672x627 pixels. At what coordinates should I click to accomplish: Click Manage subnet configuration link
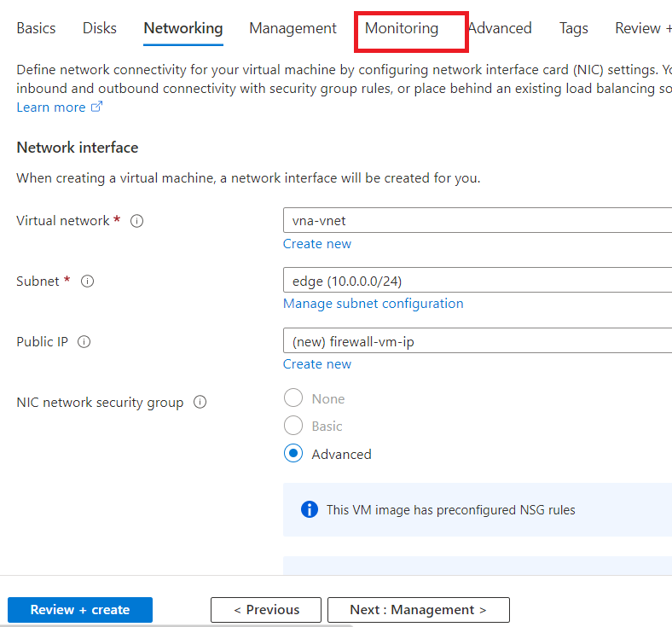click(373, 304)
